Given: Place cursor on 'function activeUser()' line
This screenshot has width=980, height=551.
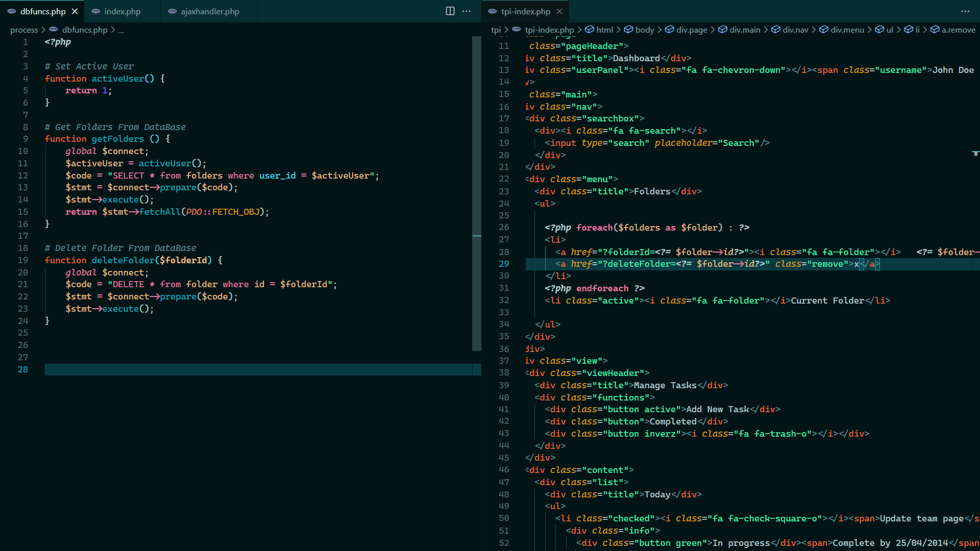Looking at the screenshot, I should point(105,79).
